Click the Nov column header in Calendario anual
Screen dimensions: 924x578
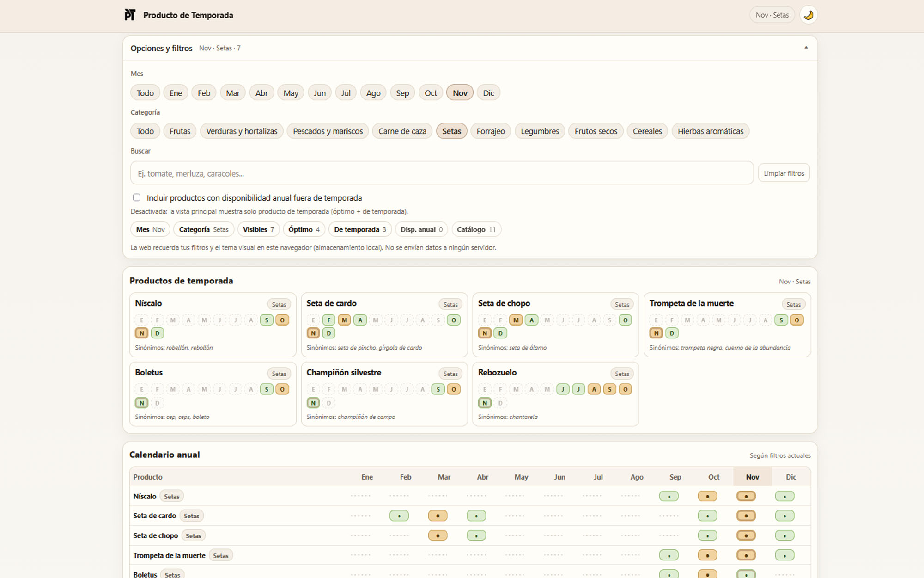click(x=752, y=477)
